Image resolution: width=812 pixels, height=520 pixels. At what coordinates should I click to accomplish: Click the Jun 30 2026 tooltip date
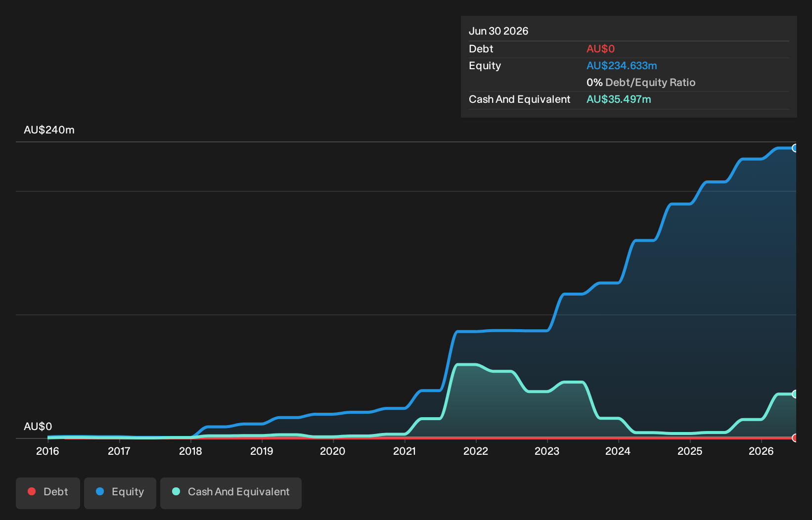(498, 31)
